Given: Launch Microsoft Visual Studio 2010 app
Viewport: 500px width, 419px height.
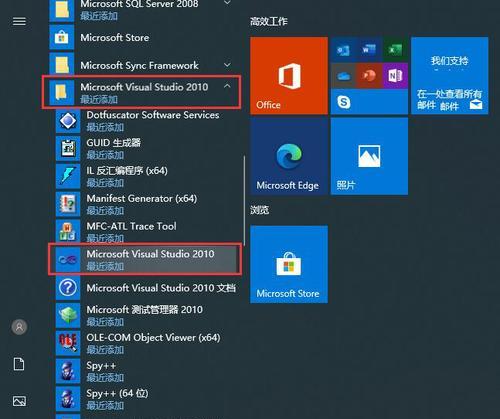Looking at the screenshot, I should click(x=144, y=260).
